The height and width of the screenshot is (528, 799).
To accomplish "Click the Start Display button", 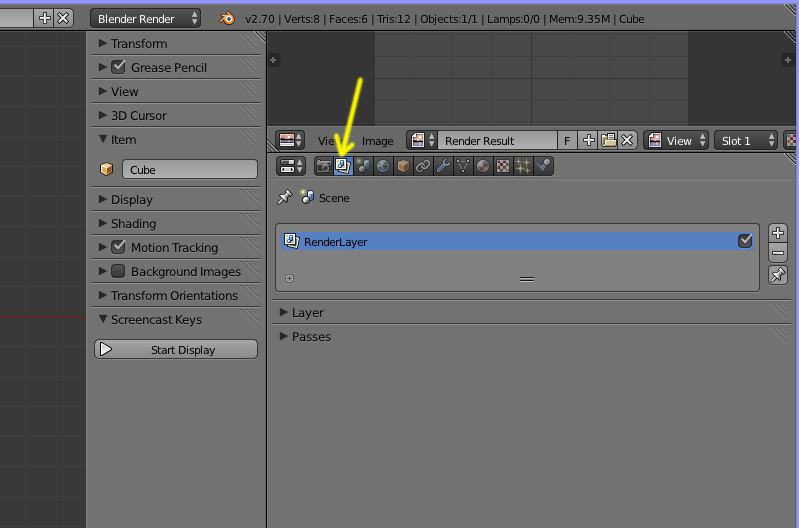I will 176,349.
